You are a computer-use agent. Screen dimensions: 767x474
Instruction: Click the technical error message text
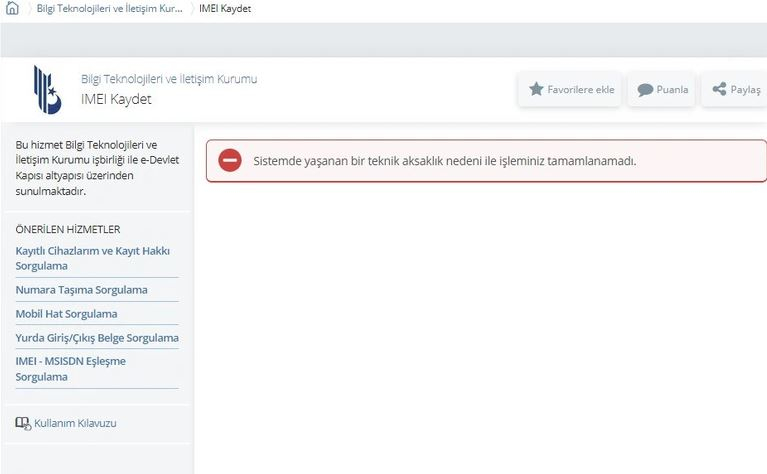click(444, 161)
